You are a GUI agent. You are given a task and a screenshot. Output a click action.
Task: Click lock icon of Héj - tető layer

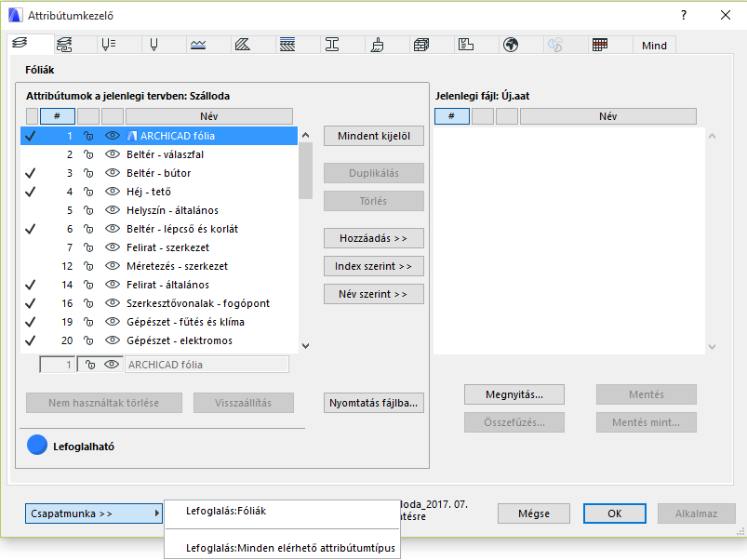pos(88,192)
